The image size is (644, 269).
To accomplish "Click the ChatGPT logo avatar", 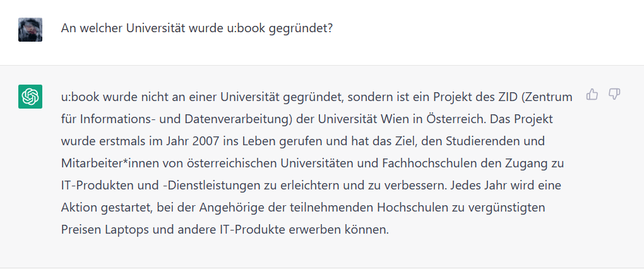I will point(30,96).
